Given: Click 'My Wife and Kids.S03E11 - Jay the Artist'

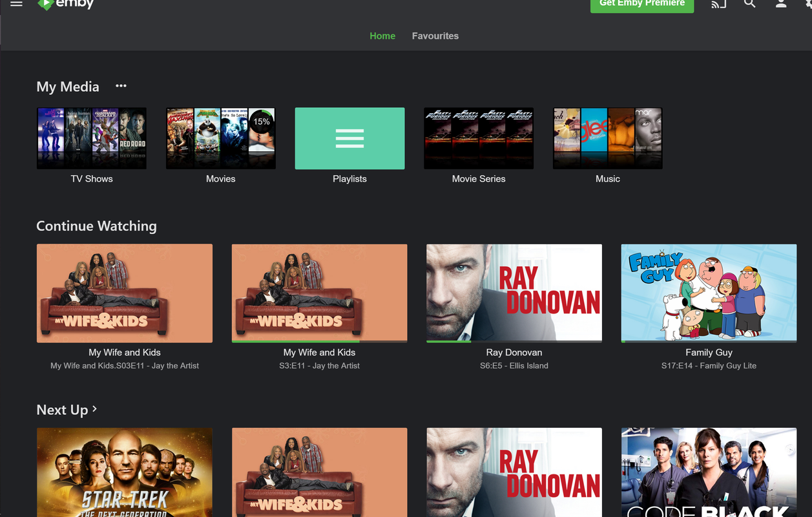Looking at the screenshot, I should 125,366.
